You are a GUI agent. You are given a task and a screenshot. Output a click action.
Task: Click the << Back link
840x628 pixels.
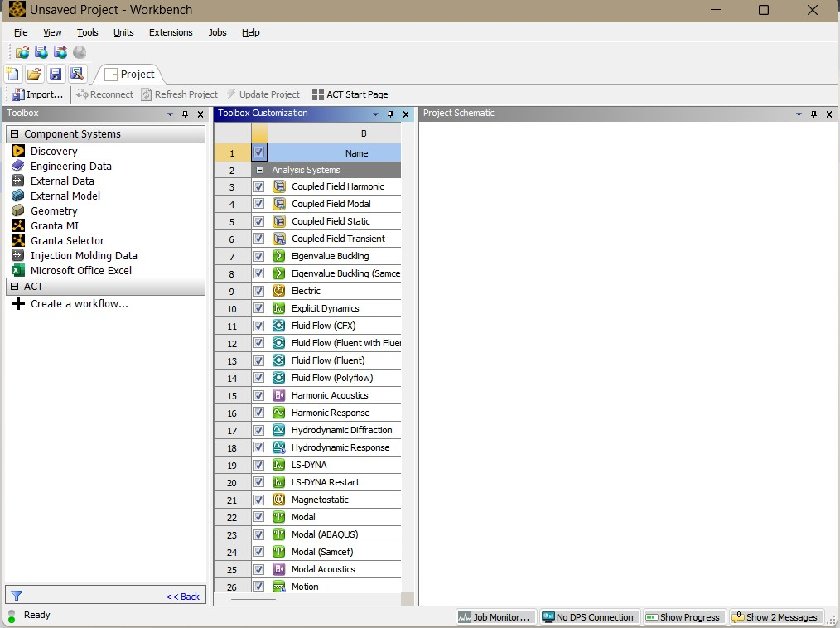[x=183, y=597]
